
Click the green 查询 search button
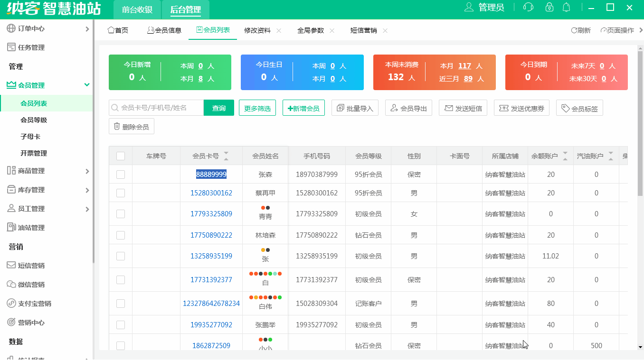tap(219, 108)
